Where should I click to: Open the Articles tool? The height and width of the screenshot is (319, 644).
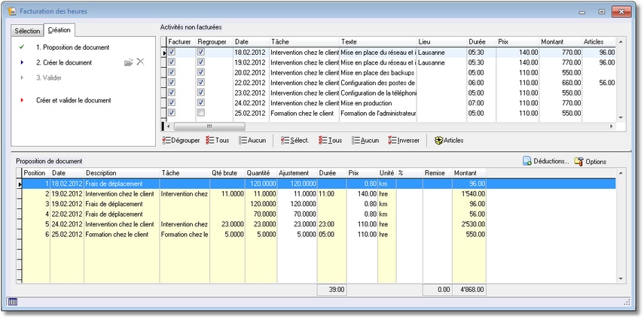[448, 140]
